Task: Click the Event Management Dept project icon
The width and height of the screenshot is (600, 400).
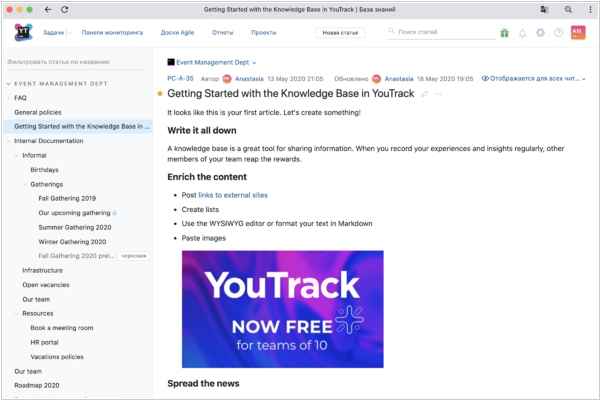Action: tap(171, 62)
